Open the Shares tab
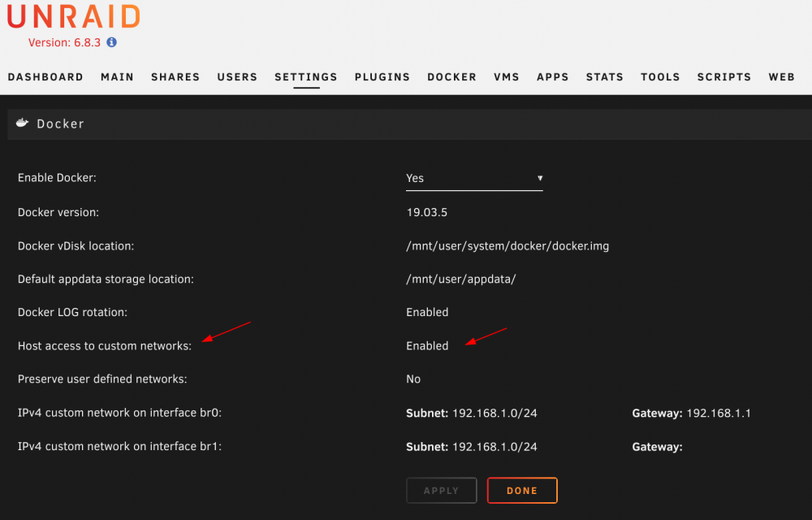Image resolution: width=812 pixels, height=520 pixels. [175, 77]
